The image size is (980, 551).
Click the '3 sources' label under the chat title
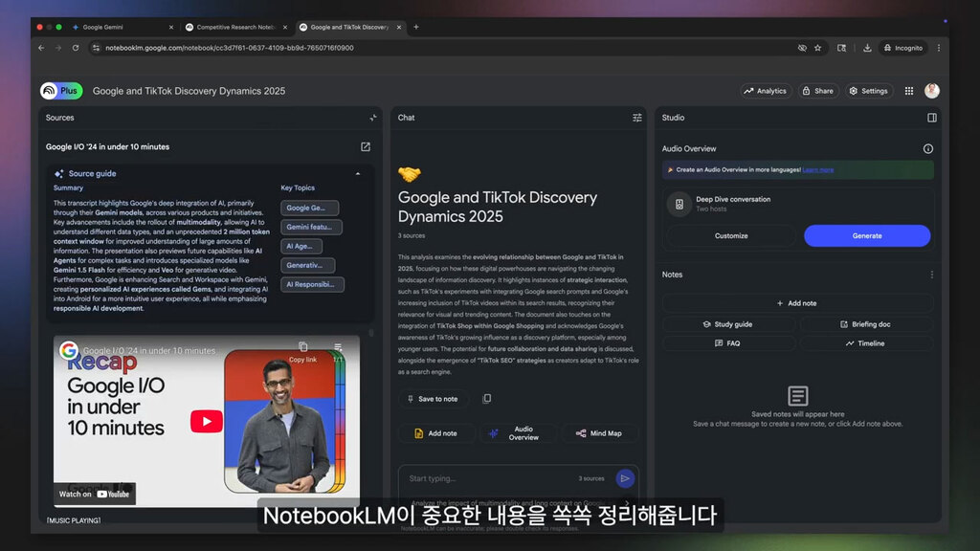pos(412,235)
